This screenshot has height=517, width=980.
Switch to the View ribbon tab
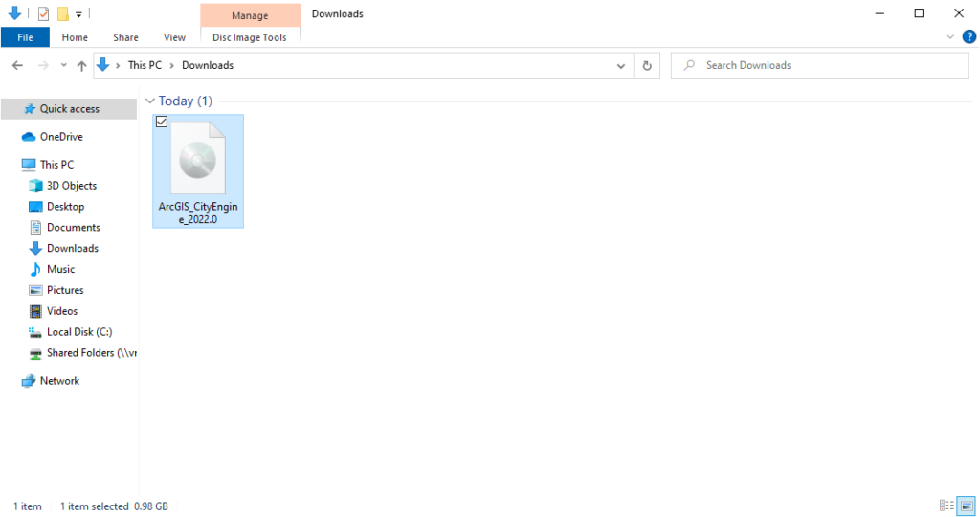(174, 37)
